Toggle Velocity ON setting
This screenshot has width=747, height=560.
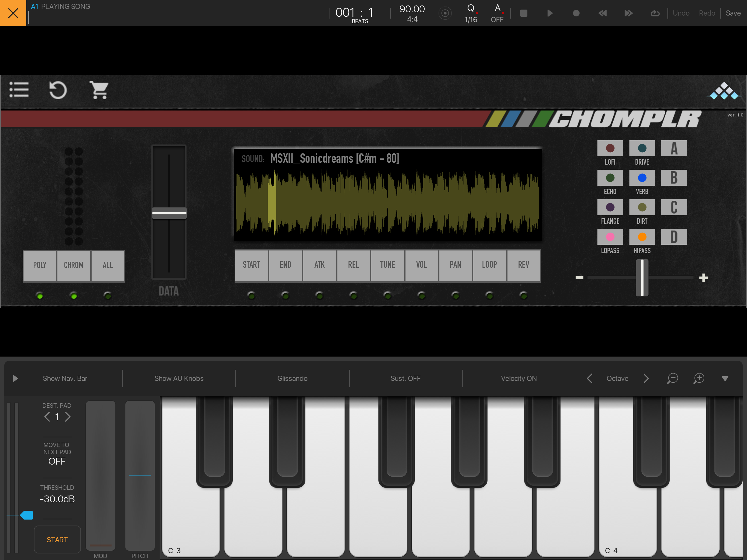tap(518, 378)
